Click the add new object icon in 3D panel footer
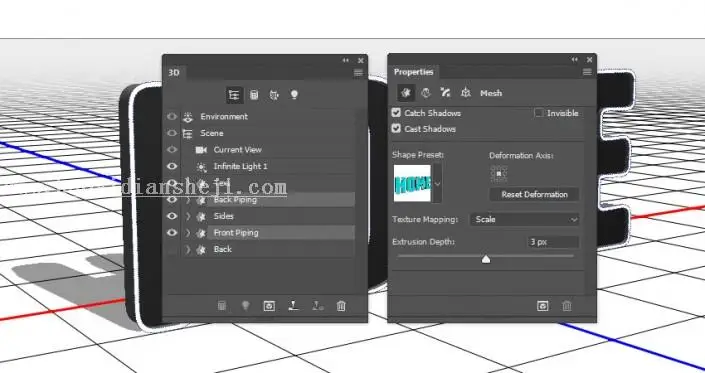The width and height of the screenshot is (705, 373). (222, 306)
